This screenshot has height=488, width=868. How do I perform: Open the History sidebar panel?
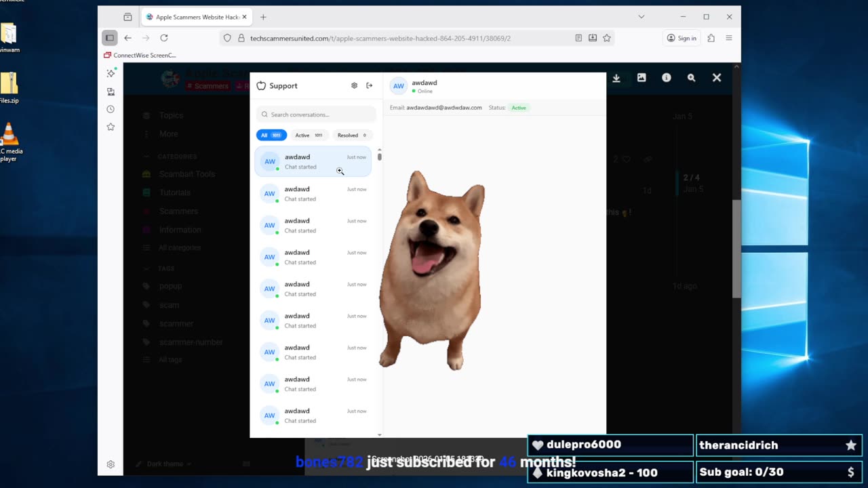[x=111, y=109]
